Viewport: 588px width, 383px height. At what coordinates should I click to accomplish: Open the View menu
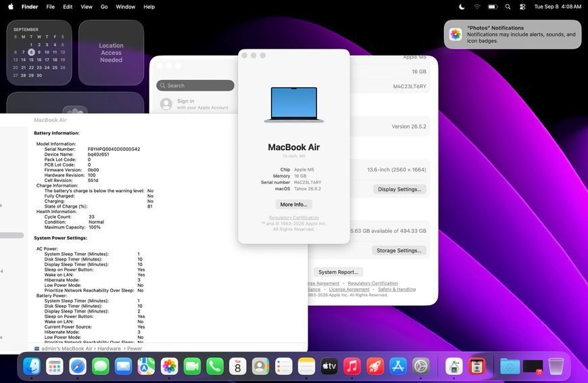(87, 7)
